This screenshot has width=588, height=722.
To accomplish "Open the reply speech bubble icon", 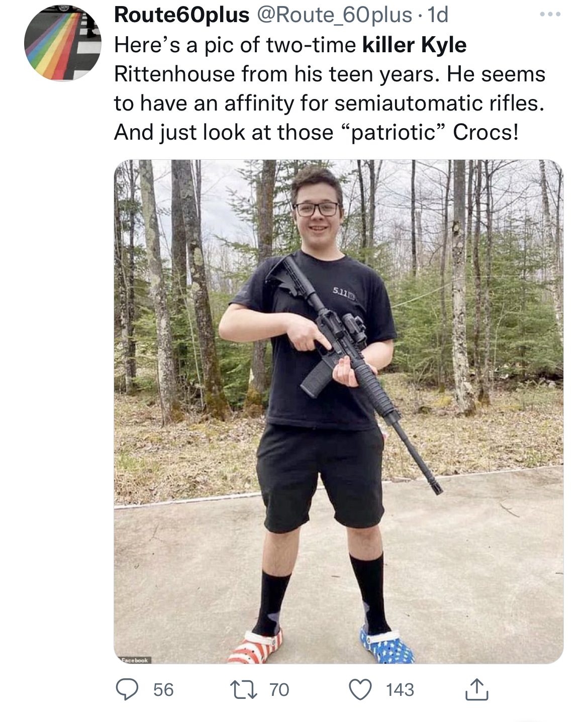I will pos(127,689).
